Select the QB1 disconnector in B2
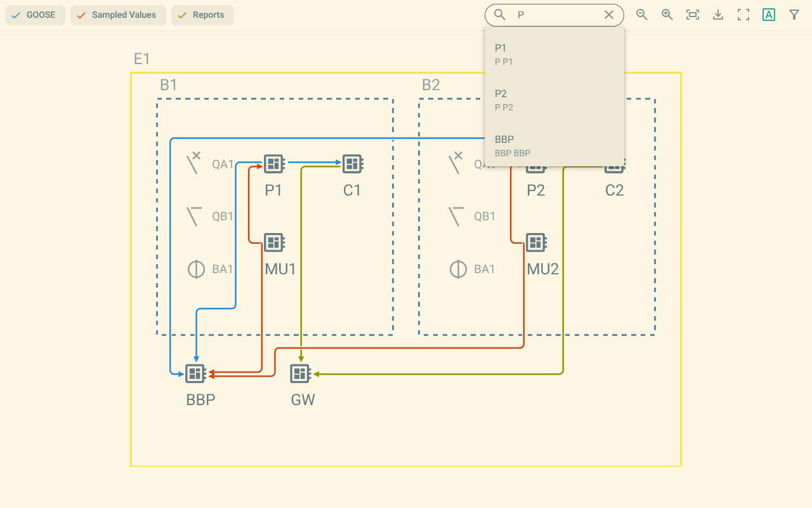 457,217
